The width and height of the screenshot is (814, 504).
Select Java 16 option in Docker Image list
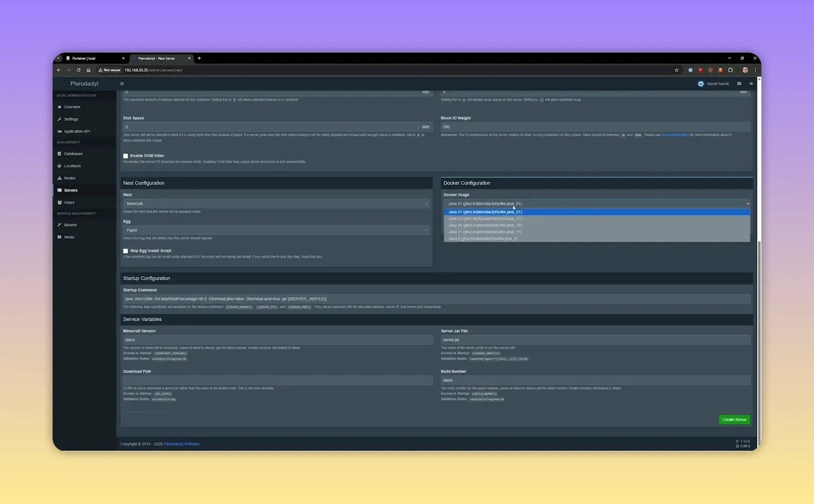click(597, 225)
